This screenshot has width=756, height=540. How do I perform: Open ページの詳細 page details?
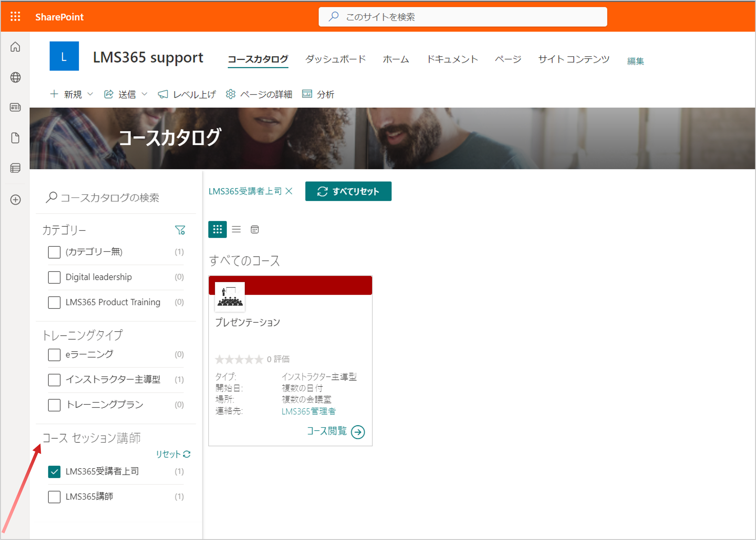[259, 94]
